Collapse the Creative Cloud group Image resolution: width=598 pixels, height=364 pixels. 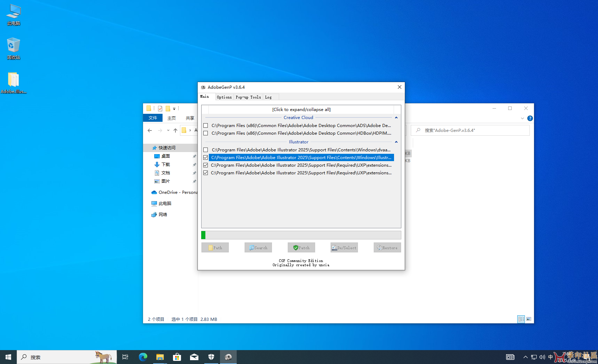[x=396, y=118]
